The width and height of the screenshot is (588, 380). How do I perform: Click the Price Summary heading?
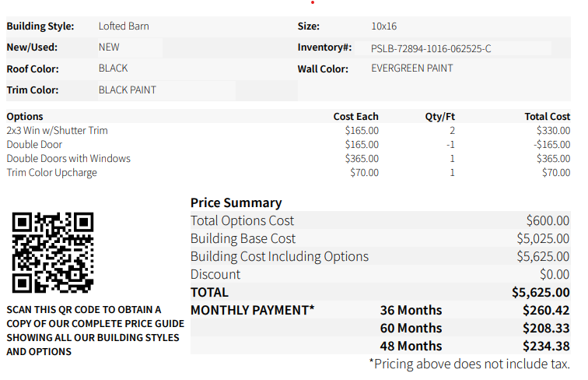click(236, 203)
